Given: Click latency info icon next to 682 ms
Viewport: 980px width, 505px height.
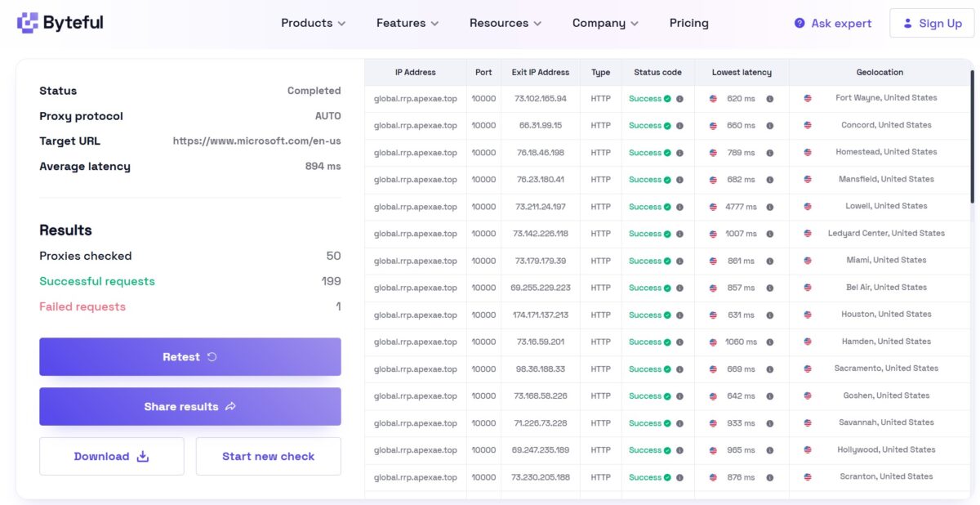Looking at the screenshot, I should [769, 180].
